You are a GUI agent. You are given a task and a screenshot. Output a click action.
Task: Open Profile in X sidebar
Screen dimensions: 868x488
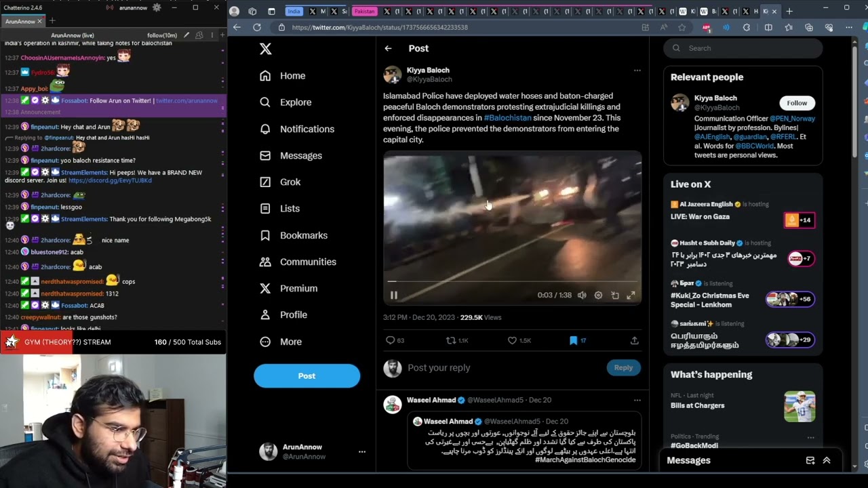click(x=283, y=314)
